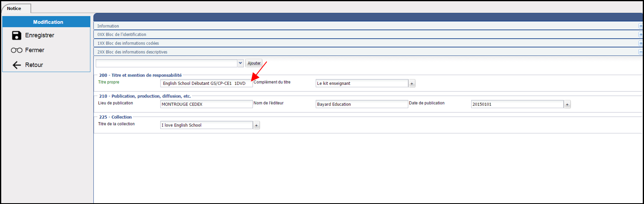The width and height of the screenshot is (644, 204).
Task: Click the Enregistrer label to save
Action: coord(40,35)
